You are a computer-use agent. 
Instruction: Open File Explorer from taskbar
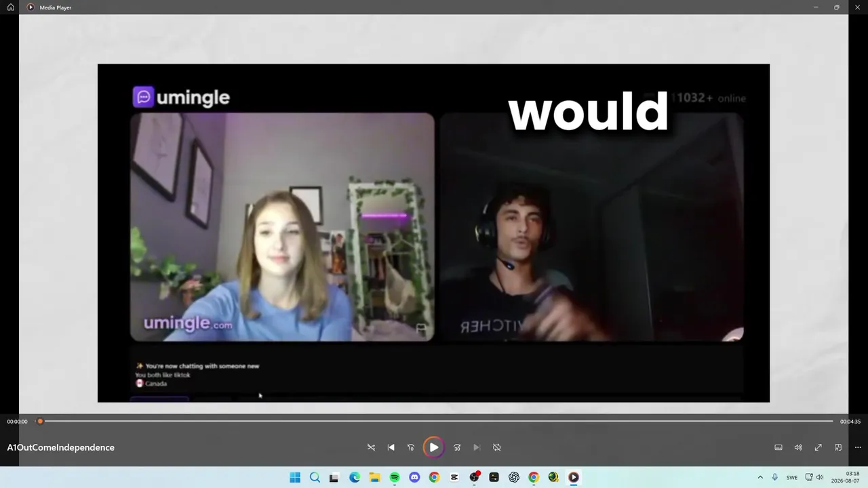[374, 477]
